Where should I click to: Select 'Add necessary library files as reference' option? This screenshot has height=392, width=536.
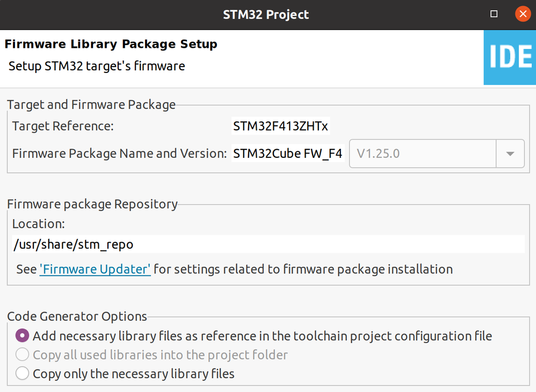22,336
